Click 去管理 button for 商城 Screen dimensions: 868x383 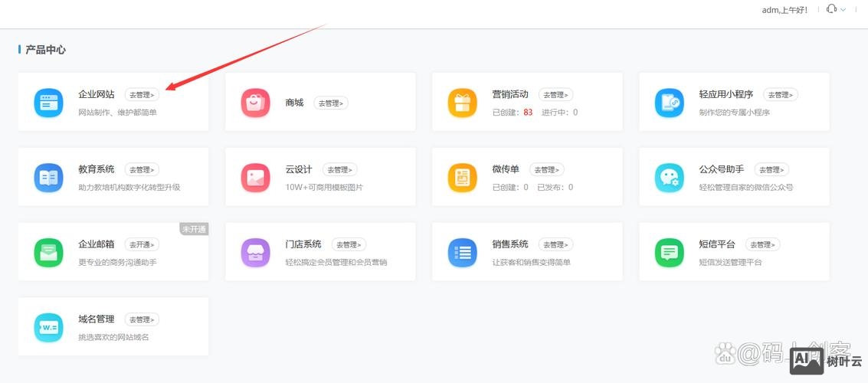331,103
